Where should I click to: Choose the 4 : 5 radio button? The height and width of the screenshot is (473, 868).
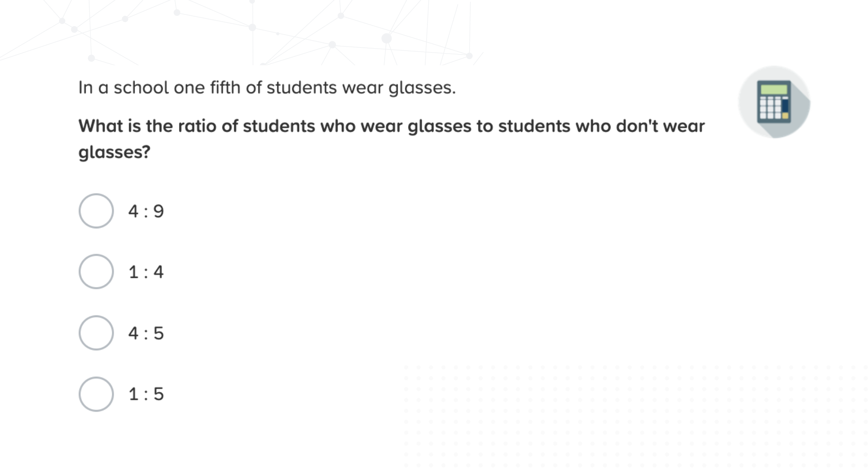(x=96, y=333)
